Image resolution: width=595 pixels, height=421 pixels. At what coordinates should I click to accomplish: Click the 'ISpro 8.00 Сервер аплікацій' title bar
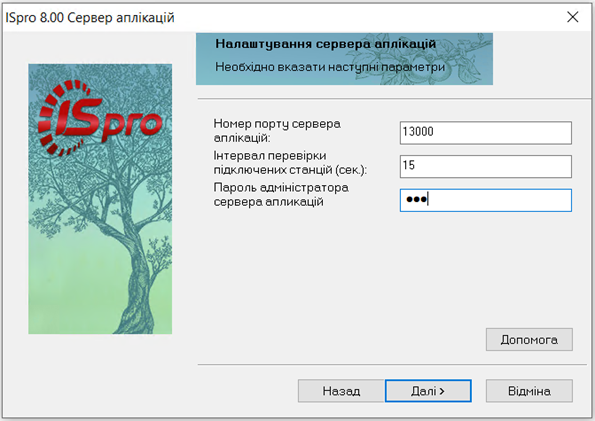(90, 17)
